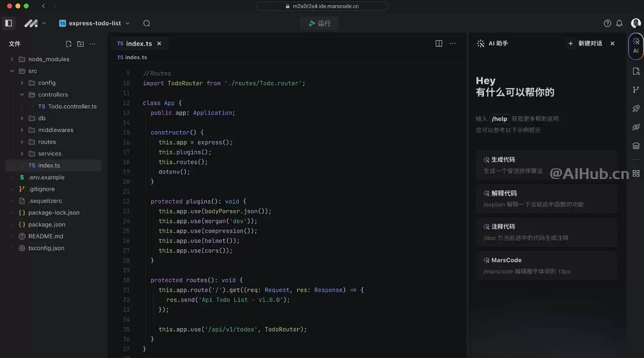Screen dimensions: 644x358
Task: Click the preview eye icon in right sidebar
Action: (636, 126)
